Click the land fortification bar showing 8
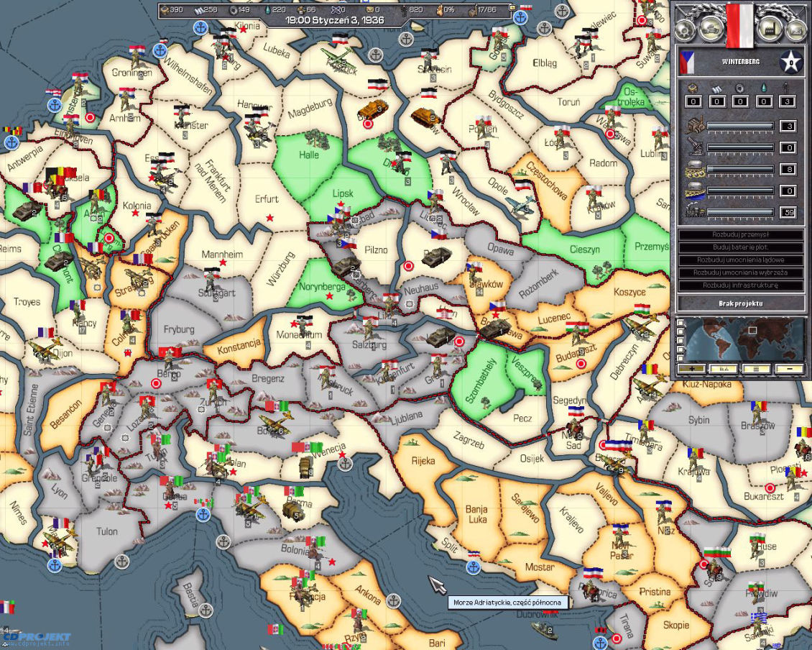The image size is (812, 650). (x=740, y=169)
